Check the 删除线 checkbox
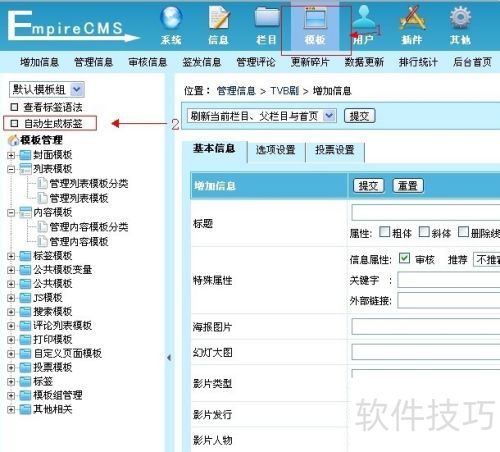The height and width of the screenshot is (452, 500). (463, 231)
